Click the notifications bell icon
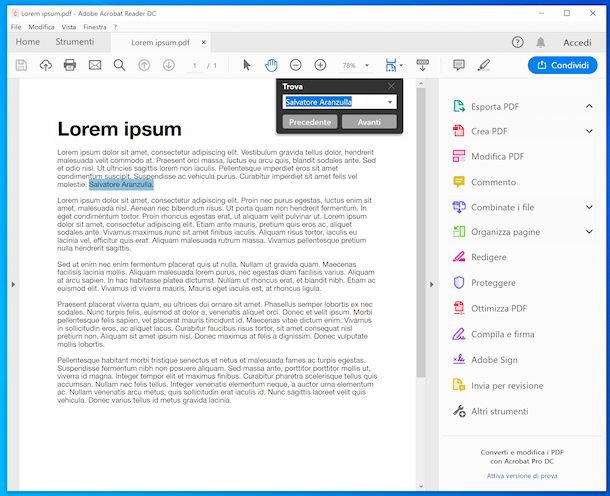 [x=541, y=42]
